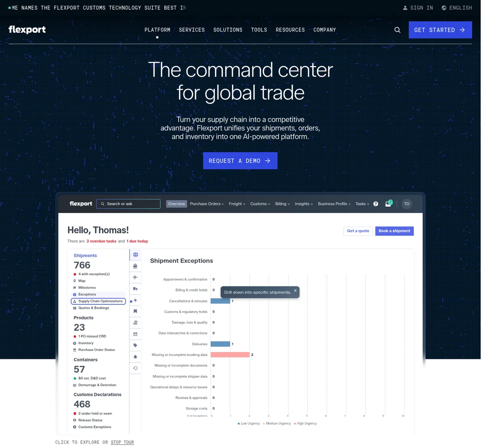Expand the Customs dropdown menu
This screenshot has width=486, height=448.
[x=260, y=204]
